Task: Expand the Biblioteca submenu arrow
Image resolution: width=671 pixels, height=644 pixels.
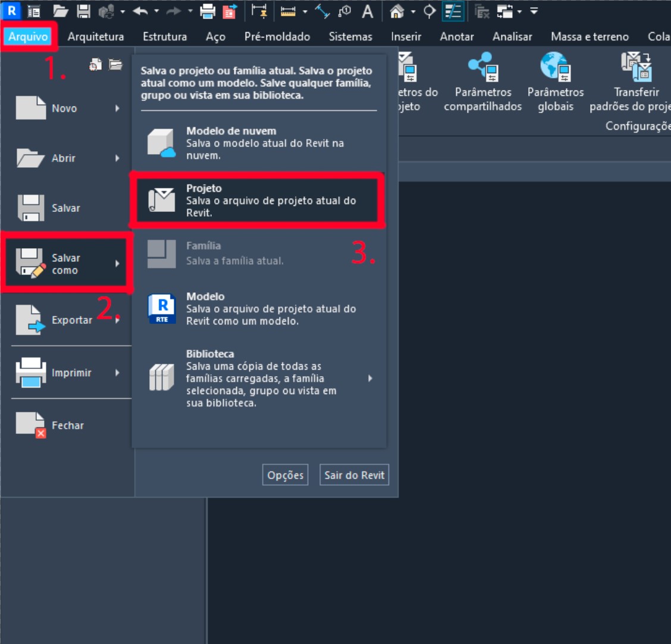Action: click(370, 378)
